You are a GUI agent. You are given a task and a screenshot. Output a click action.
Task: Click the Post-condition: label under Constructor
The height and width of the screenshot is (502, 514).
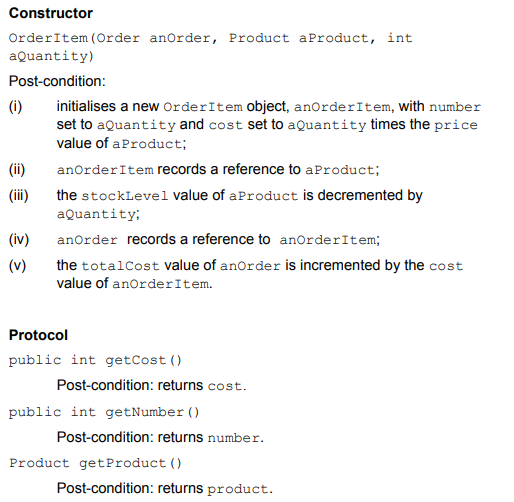(57, 81)
